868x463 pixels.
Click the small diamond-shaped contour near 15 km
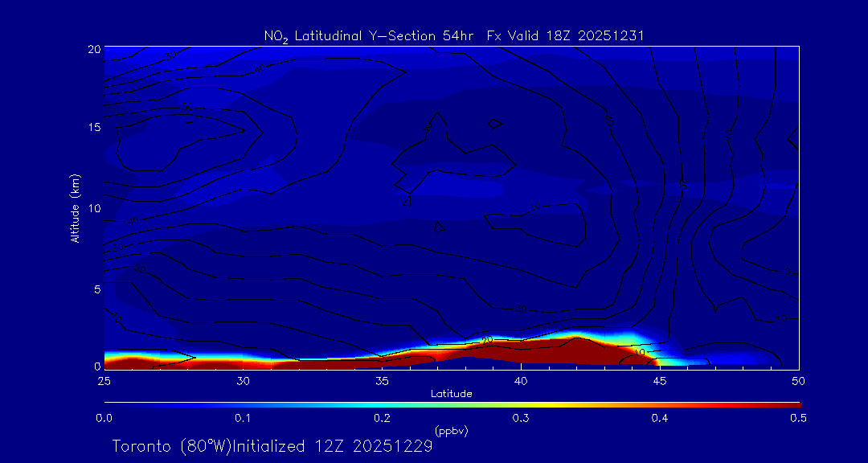coord(495,124)
